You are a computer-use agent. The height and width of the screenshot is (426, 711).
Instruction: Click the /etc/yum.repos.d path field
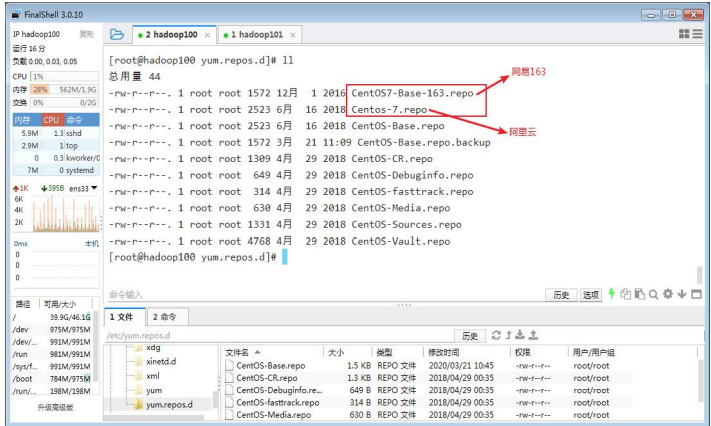click(x=279, y=336)
